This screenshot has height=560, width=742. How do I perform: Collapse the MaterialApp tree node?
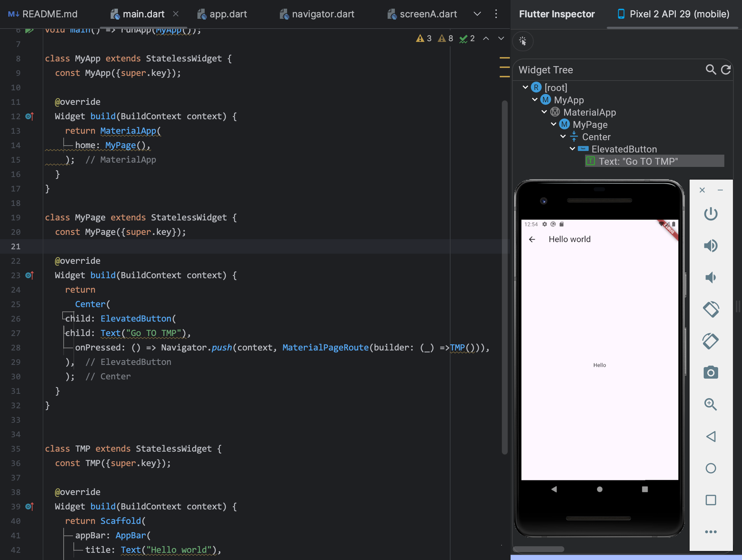pos(544,112)
